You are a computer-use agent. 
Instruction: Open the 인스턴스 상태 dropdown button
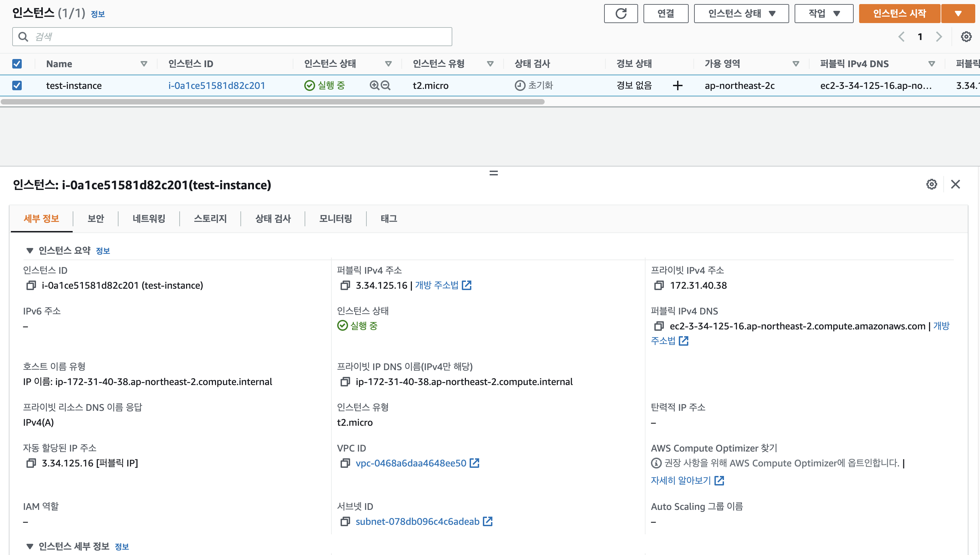(741, 14)
